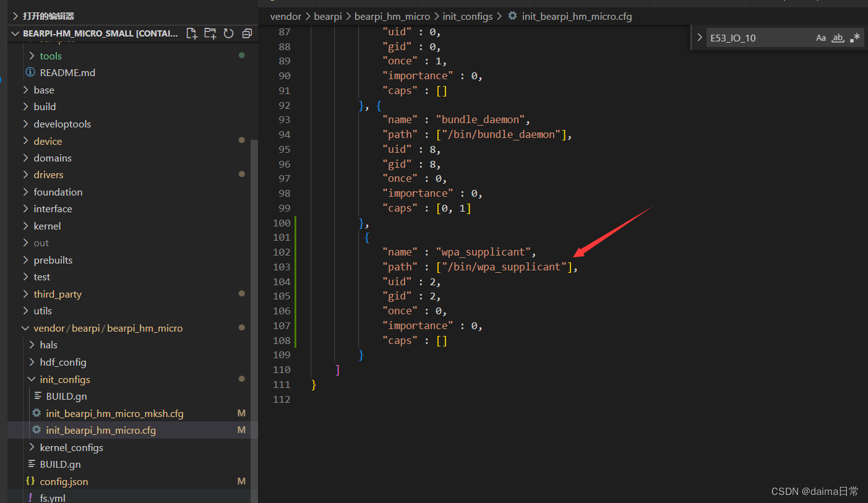The image size is (868, 503).
Task: Click the New File icon in explorer header
Action: pyautogui.click(x=192, y=33)
